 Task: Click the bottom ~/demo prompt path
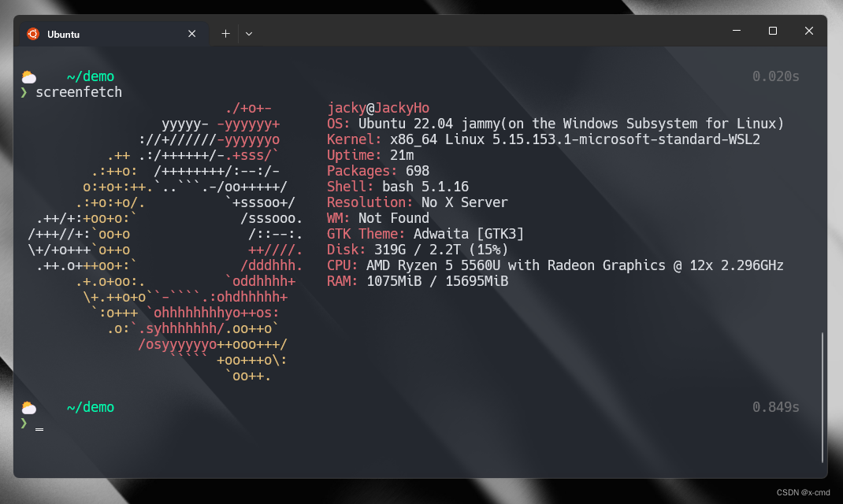pyautogui.click(x=91, y=407)
